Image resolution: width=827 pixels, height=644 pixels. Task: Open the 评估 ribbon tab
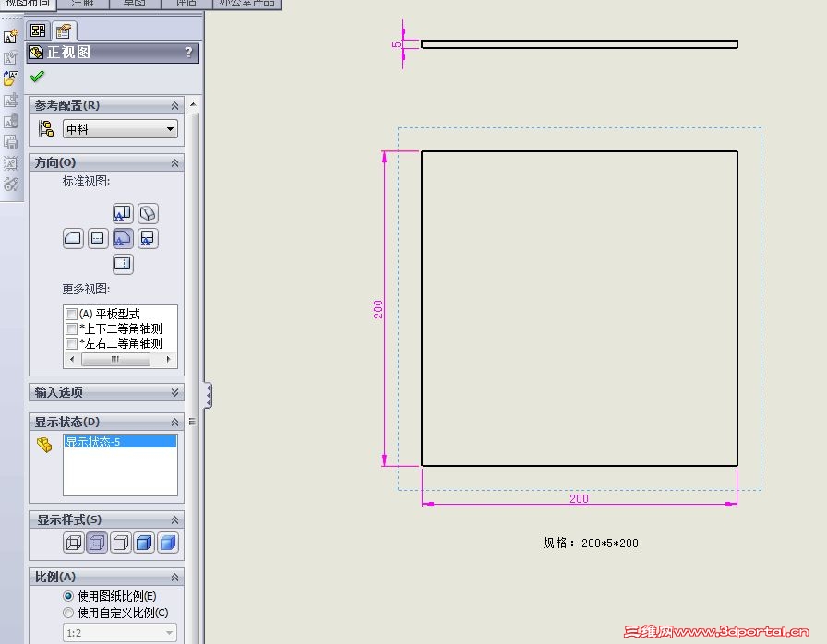[x=186, y=3]
